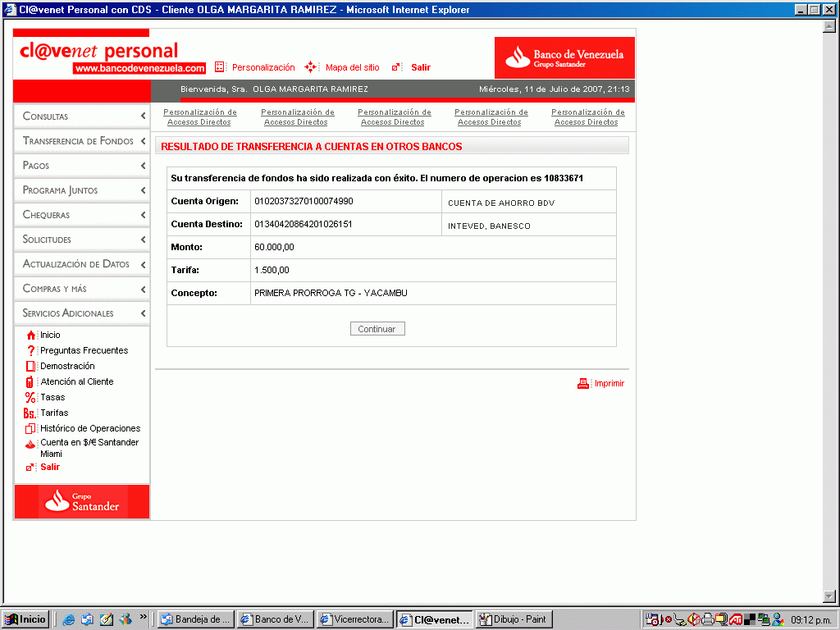Click the Imprimir link
The height and width of the screenshot is (630, 840).
tap(609, 384)
